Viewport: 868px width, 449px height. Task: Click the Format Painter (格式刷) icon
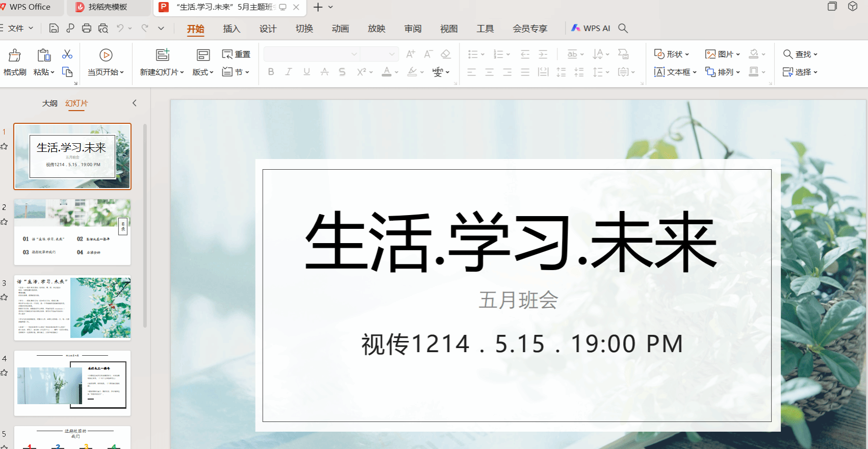point(15,56)
